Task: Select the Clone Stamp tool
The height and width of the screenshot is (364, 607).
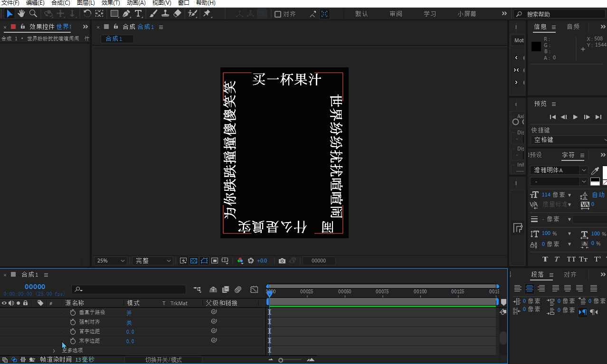Action: [x=165, y=13]
